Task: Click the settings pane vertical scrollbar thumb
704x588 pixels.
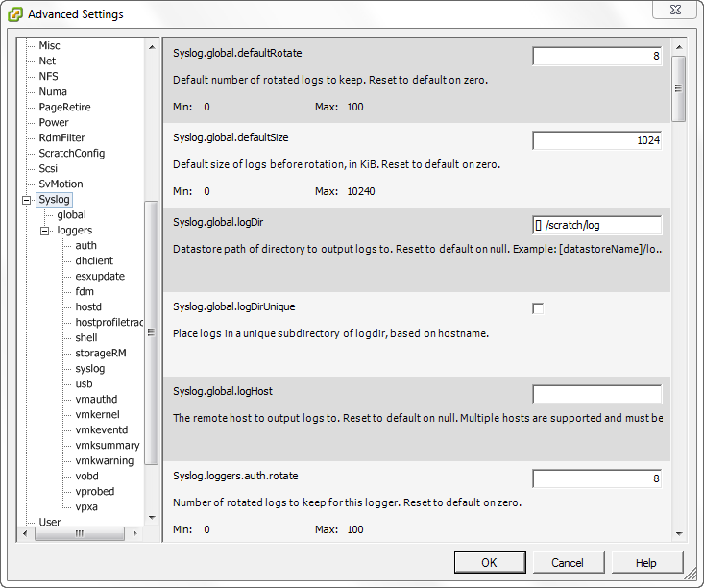Action: coord(679,88)
